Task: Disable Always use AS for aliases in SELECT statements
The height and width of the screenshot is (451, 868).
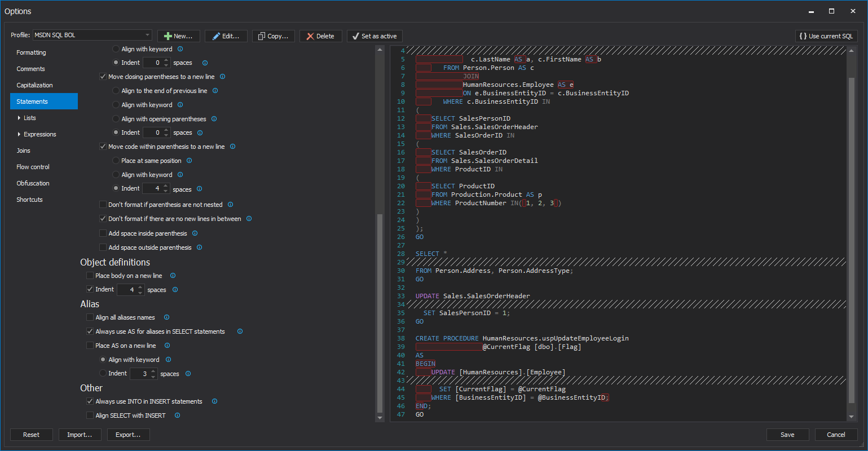Action: tap(90, 331)
